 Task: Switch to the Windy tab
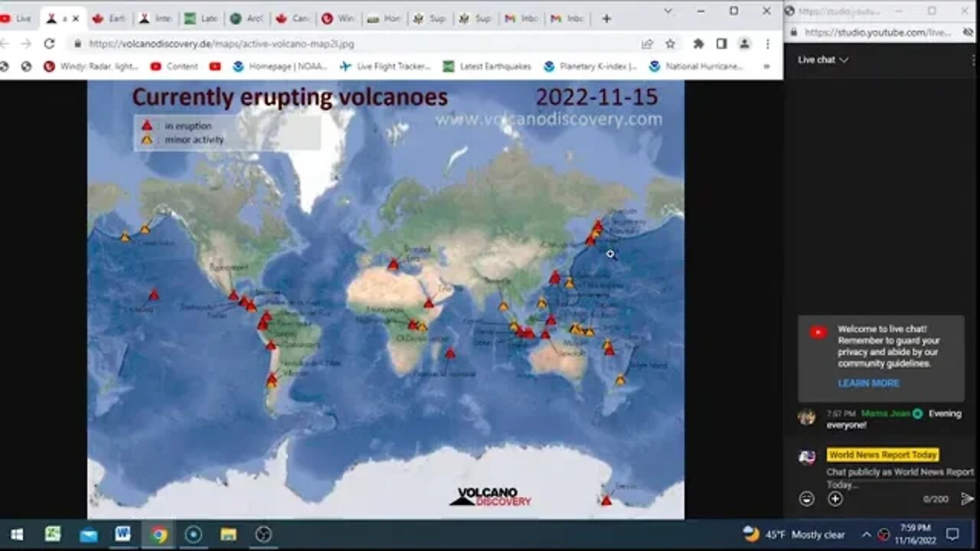pyautogui.click(x=338, y=18)
